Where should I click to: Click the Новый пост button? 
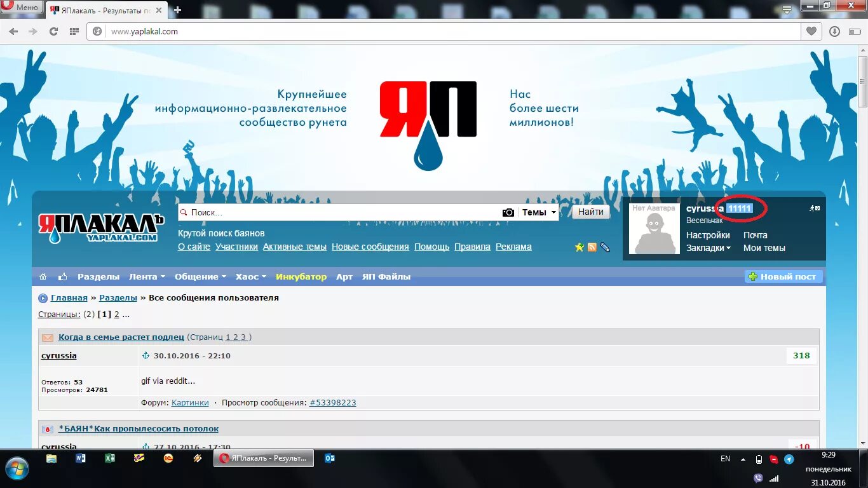(783, 276)
